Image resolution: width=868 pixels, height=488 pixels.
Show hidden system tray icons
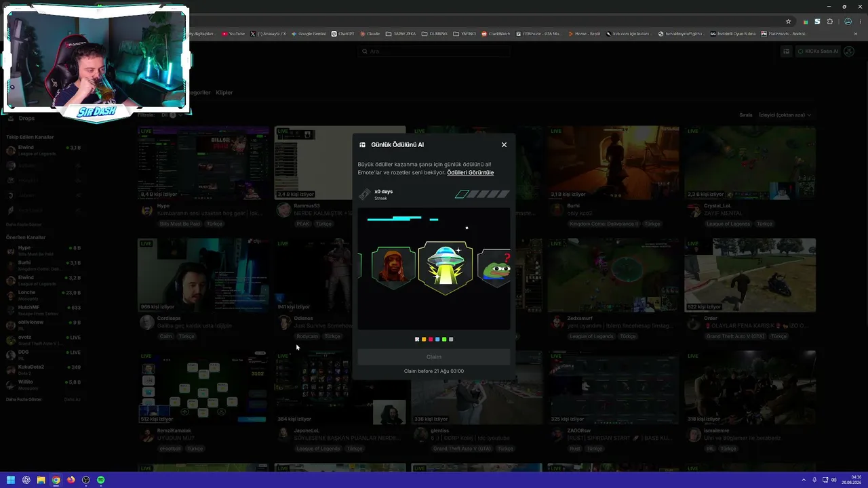[805, 480]
